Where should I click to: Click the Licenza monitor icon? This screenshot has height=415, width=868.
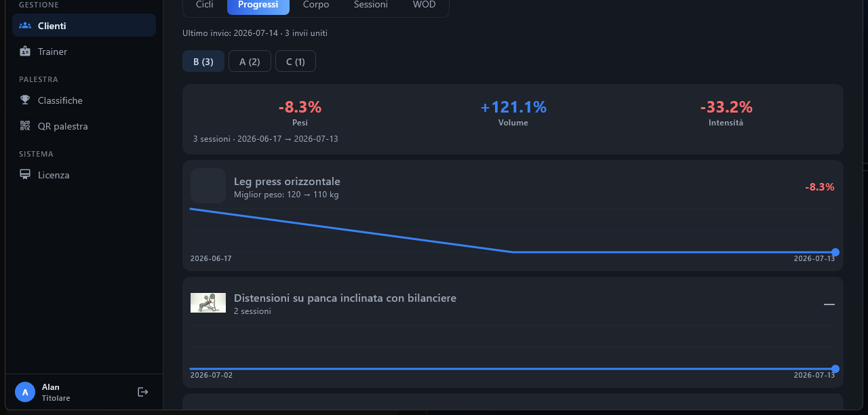pyautogui.click(x=25, y=175)
